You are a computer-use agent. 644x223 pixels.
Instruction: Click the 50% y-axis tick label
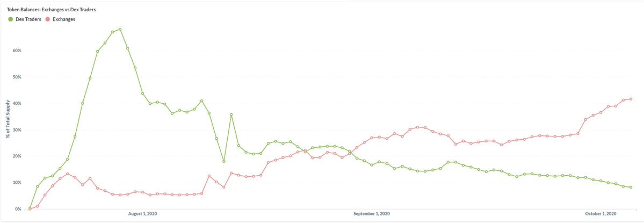[x=17, y=77]
